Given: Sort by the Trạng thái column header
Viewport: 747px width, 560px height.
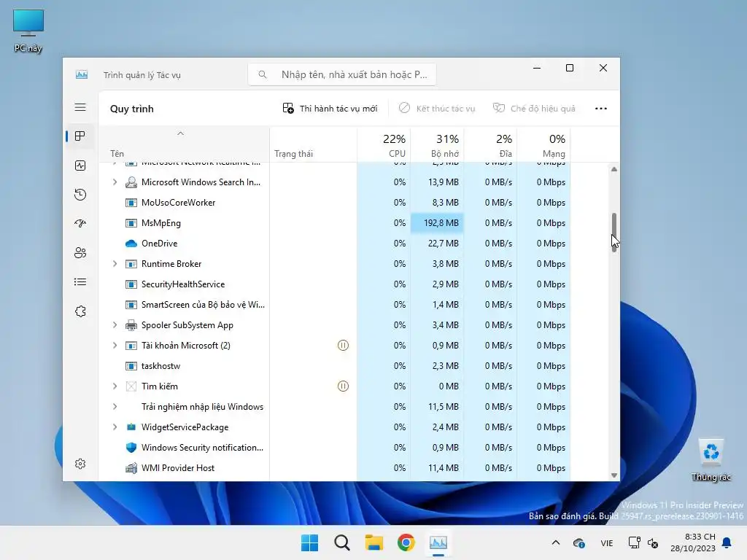Looking at the screenshot, I should pyautogui.click(x=313, y=144).
